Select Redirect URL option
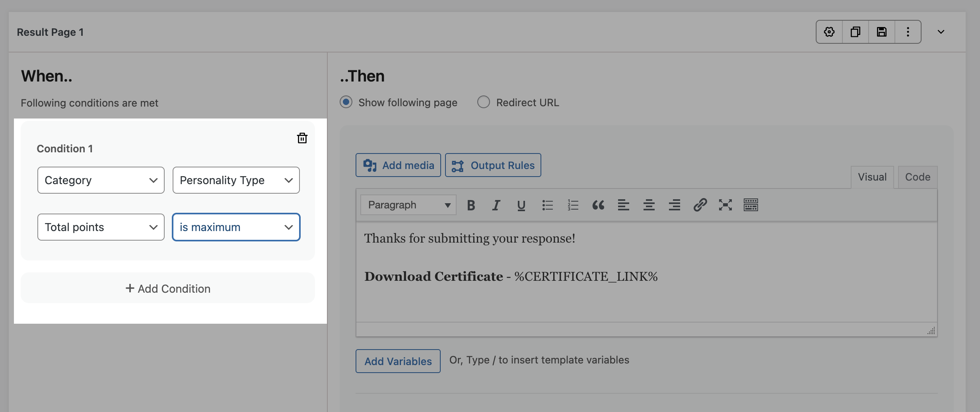 pos(484,102)
